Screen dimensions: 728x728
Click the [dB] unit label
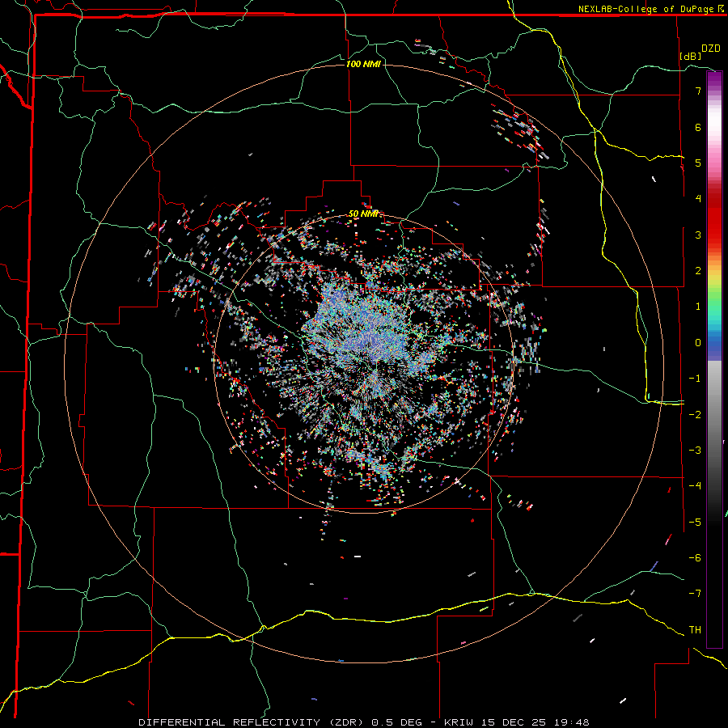(x=691, y=56)
